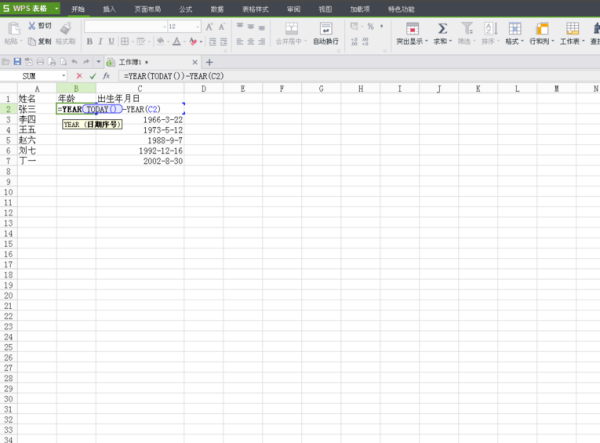The image size is (600, 443).
Task: Toggle italic formatting
Action: pos(100,41)
